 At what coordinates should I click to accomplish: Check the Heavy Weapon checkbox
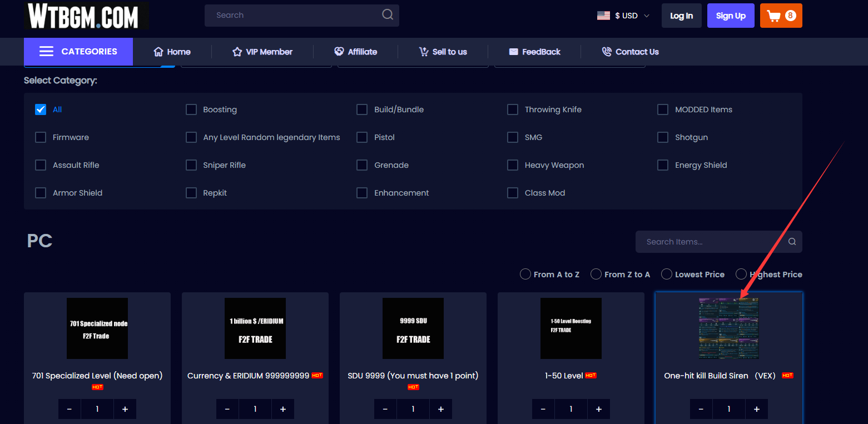coord(513,165)
